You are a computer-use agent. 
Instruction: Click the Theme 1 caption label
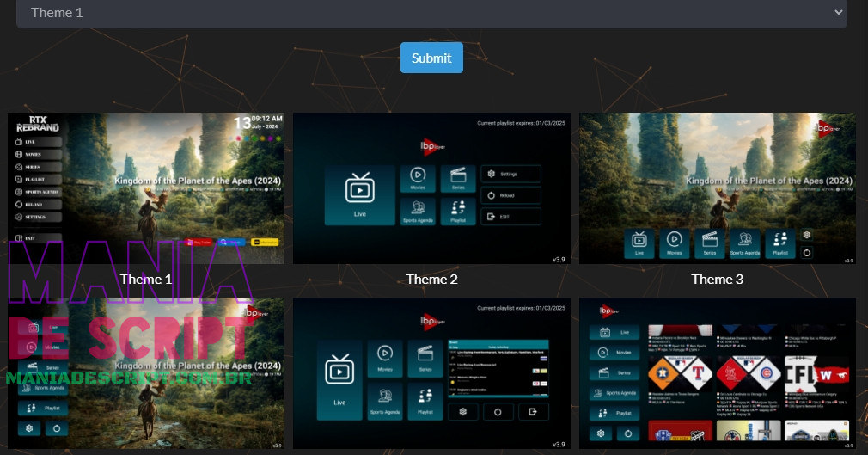point(146,279)
